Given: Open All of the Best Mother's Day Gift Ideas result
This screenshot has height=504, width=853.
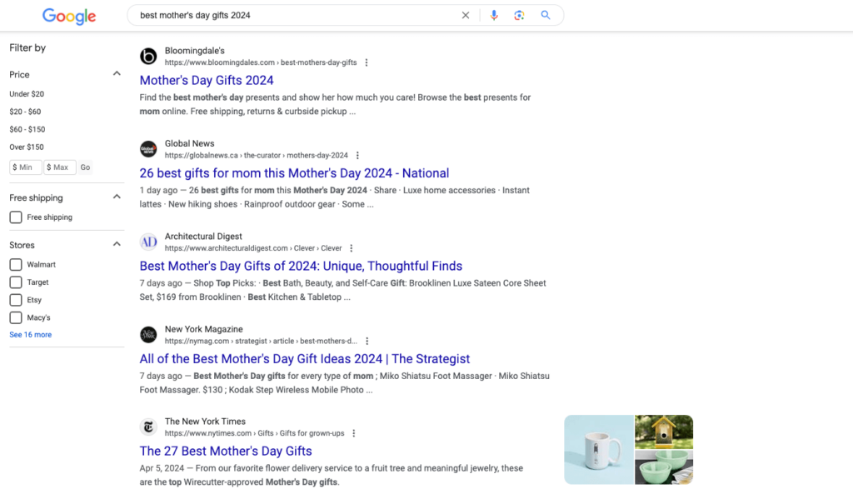Looking at the screenshot, I should pos(305,359).
